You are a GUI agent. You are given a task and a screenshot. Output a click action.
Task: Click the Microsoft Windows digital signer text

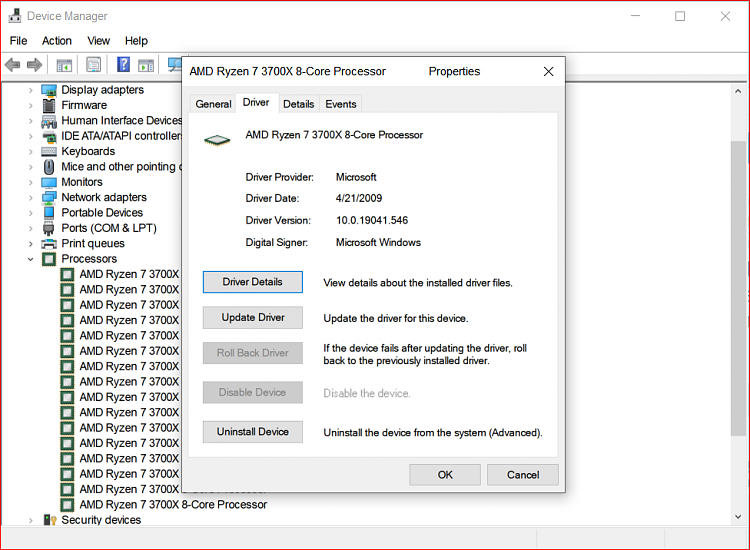pyautogui.click(x=378, y=242)
